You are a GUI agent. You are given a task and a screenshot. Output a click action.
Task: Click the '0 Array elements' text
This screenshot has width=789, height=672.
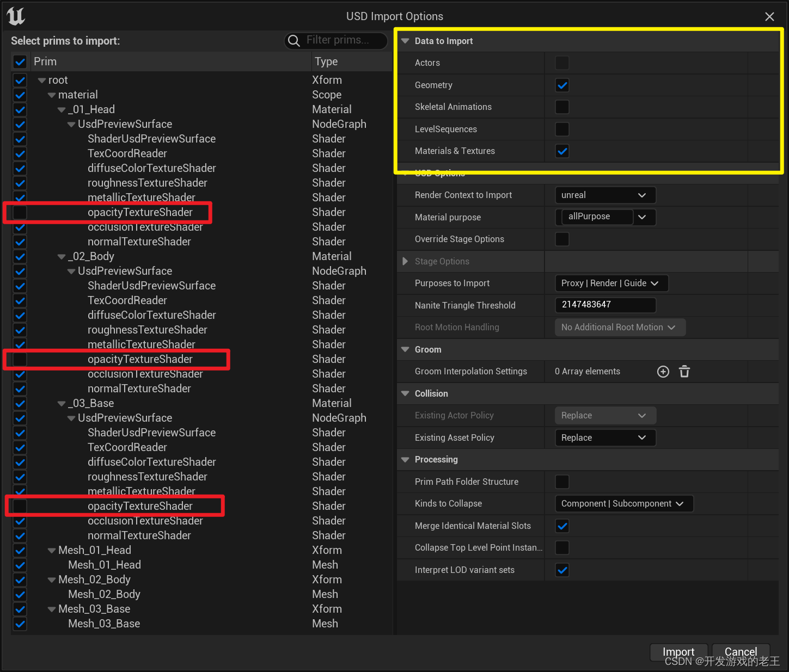[x=588, y=372]
